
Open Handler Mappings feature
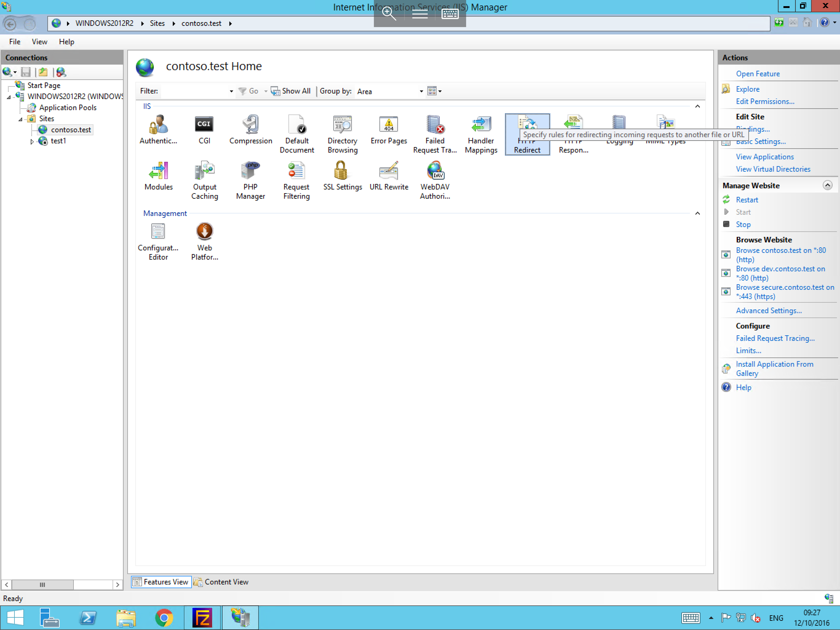pos(481,134)
